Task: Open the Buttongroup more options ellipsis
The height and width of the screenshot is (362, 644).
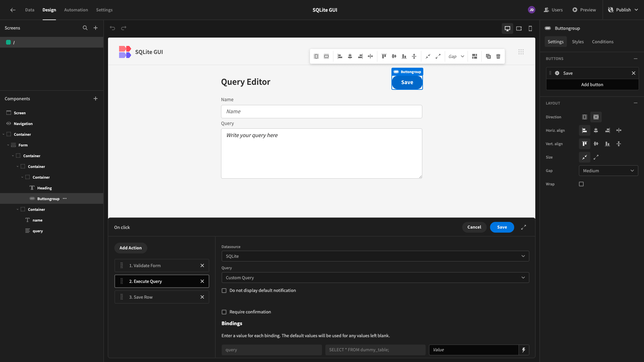Action: pyautogui.click(x=65, y=199)
